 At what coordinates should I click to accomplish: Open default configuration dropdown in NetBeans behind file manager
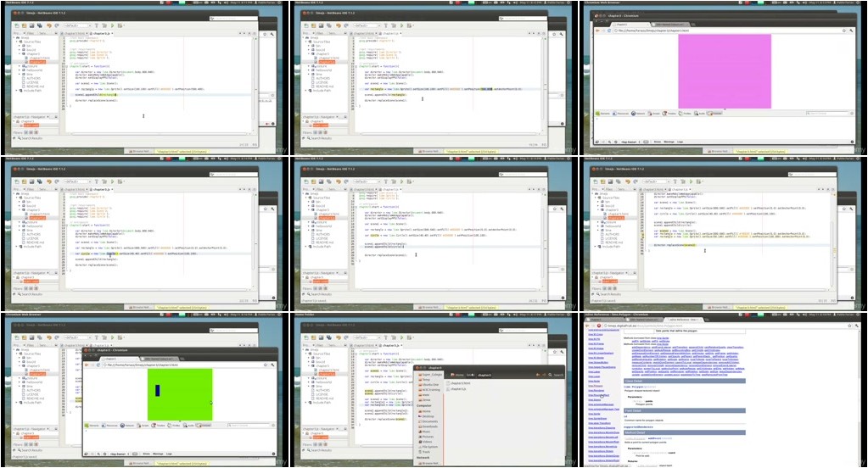[367, 337]
